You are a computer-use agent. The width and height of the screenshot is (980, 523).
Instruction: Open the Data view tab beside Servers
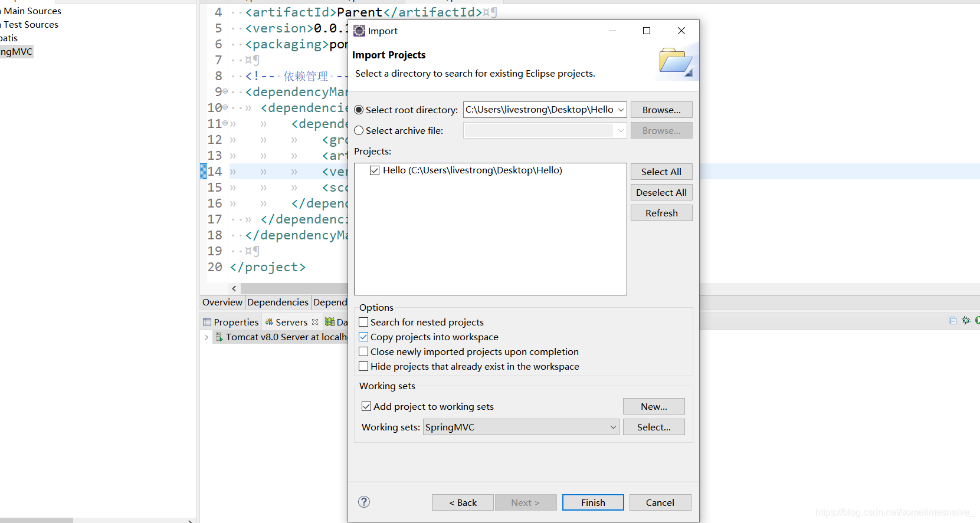click(x=336, y=322)
